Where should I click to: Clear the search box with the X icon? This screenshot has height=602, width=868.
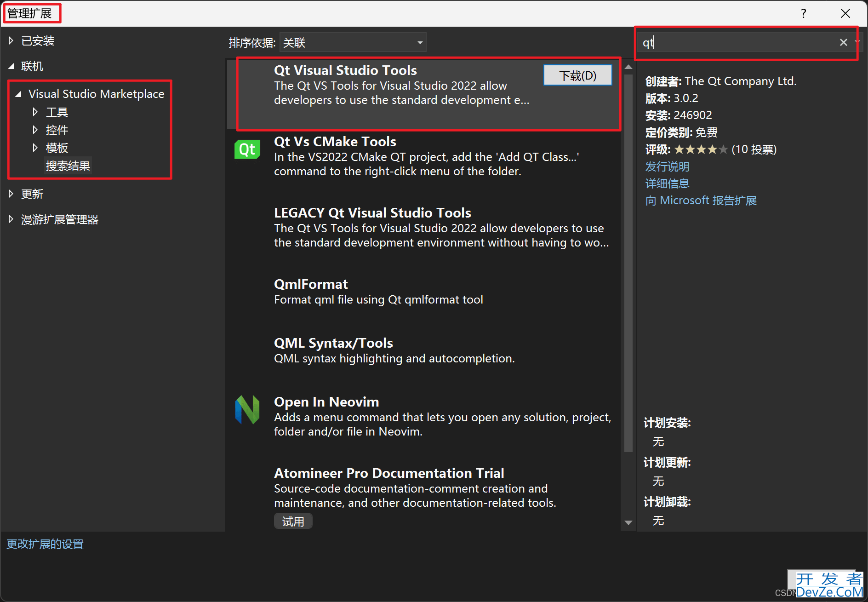(x=843, y=42)
